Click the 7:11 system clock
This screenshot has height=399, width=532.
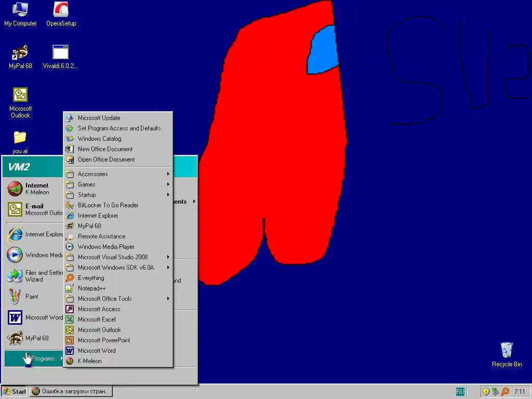(x=520, y=392)
